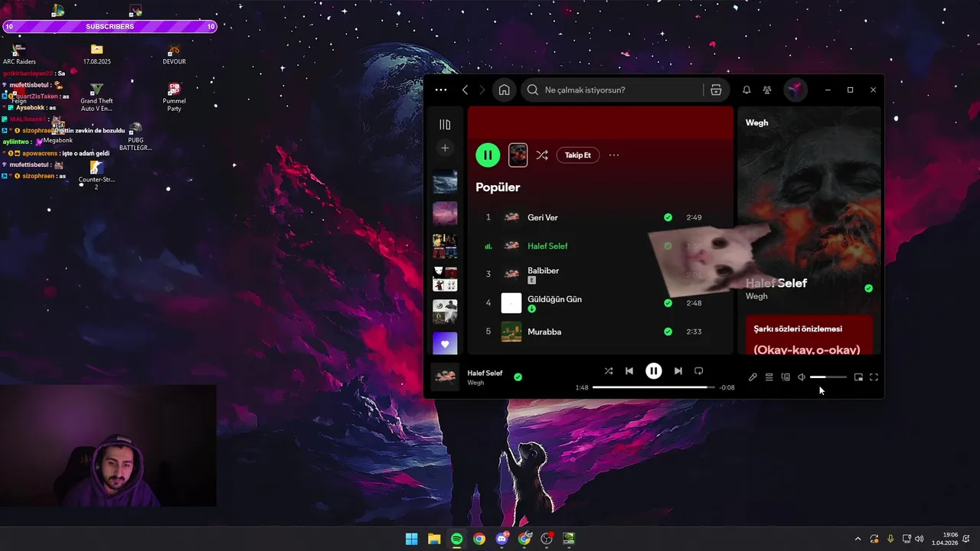
Task: Open the pink nebula playlist thumbnail in the sidebar
Action: tap(445, 213)
